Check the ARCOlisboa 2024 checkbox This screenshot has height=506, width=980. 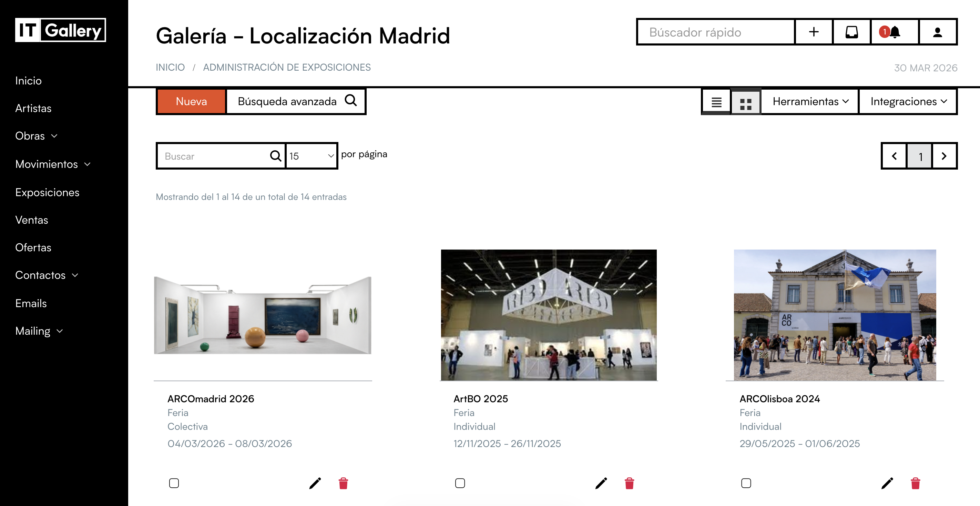(746, 483)
